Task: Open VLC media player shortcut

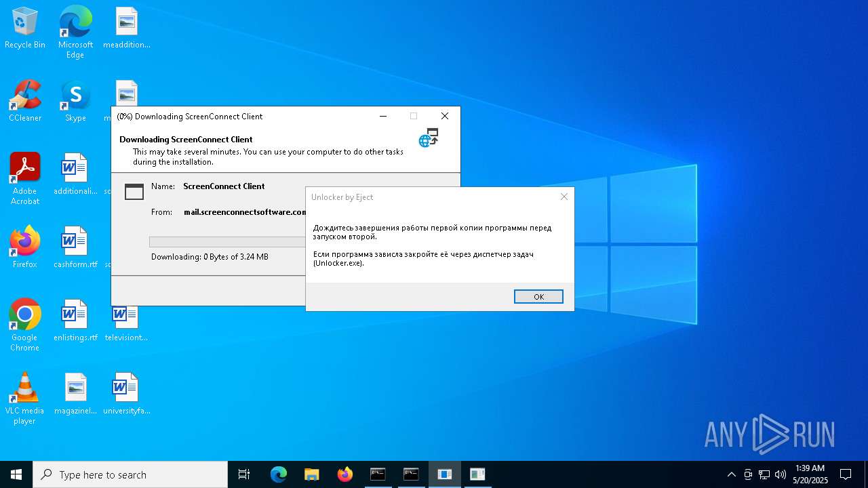Action: click(25, 399)
